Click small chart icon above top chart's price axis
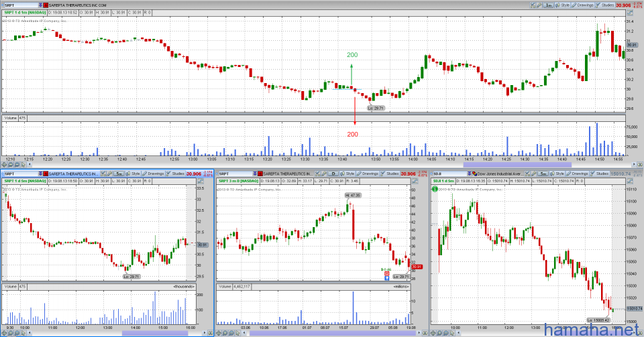Image resolution: width=644 pixels, height=337 pixels. pos(630,13)
